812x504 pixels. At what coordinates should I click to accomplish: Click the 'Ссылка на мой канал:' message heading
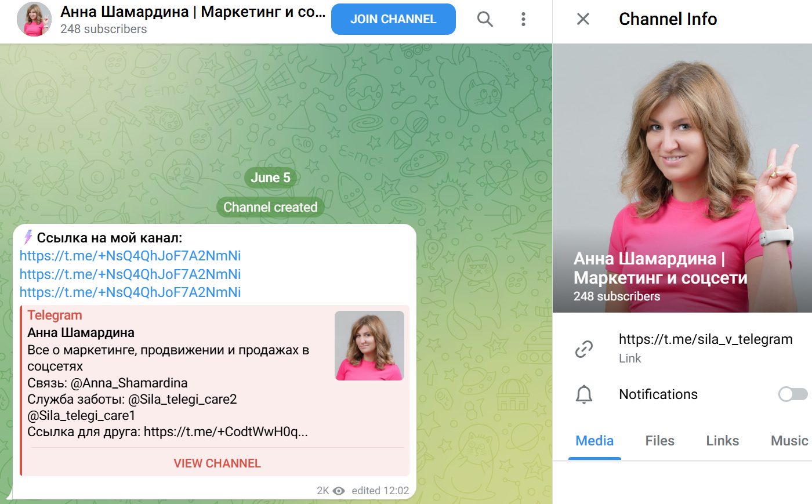(109, 238)
